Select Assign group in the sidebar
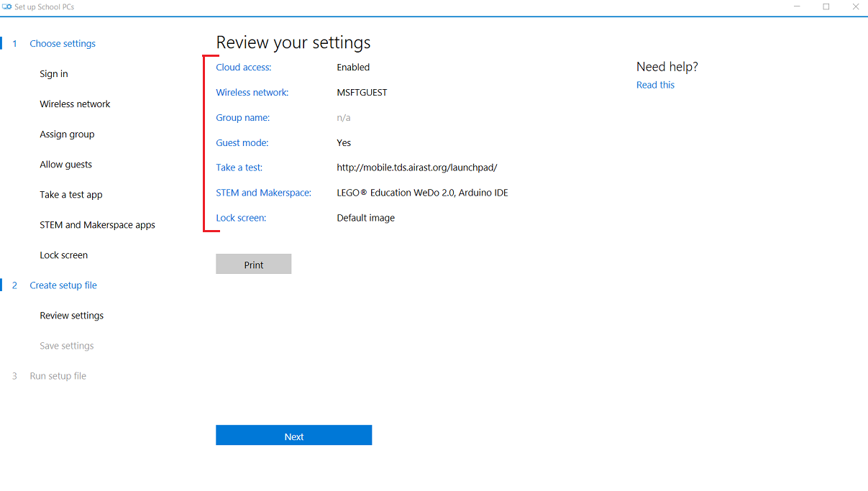 tap(67, 134)
